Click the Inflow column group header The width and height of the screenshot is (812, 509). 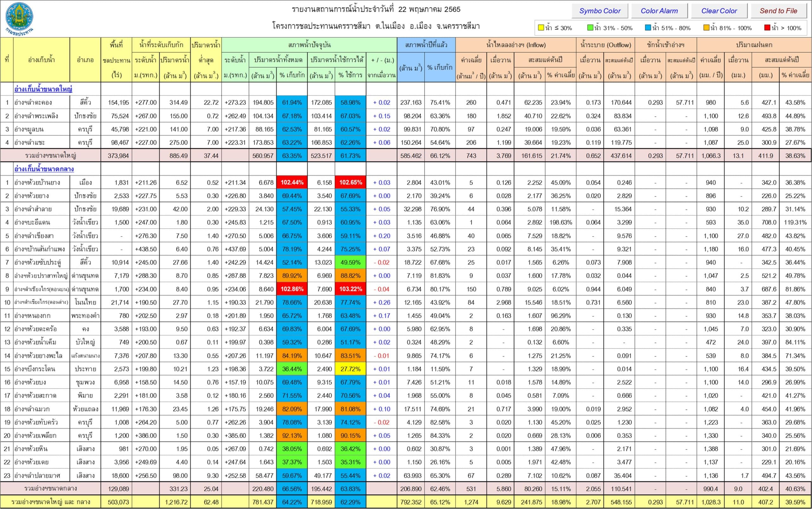point(515,45)
